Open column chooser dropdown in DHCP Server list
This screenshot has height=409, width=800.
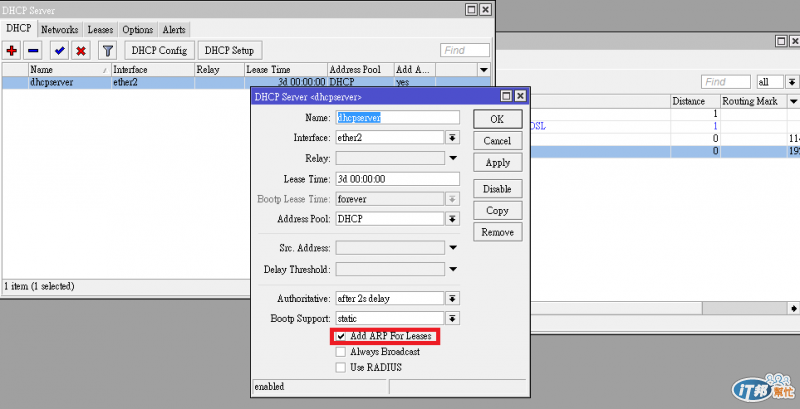point(484,69)
